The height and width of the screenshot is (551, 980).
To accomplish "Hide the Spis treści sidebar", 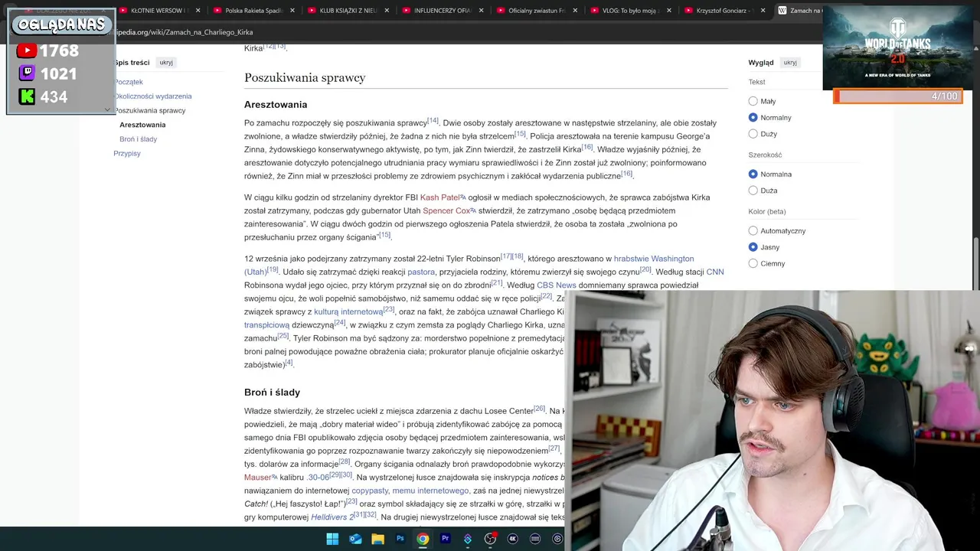I will coord(166,62).
